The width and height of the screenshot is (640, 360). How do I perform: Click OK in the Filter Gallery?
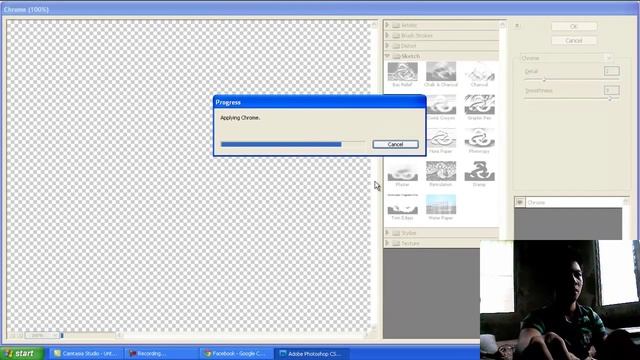tap(574, 27)
